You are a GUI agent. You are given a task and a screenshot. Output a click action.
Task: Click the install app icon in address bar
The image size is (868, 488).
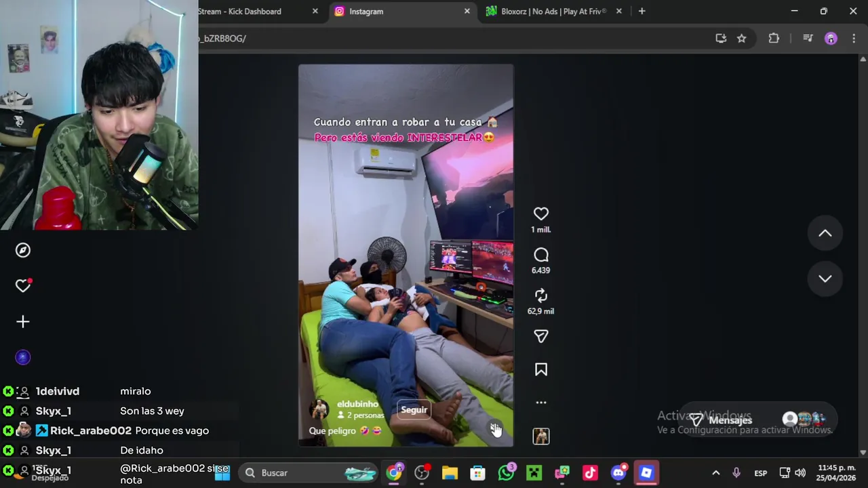point(721,39)
